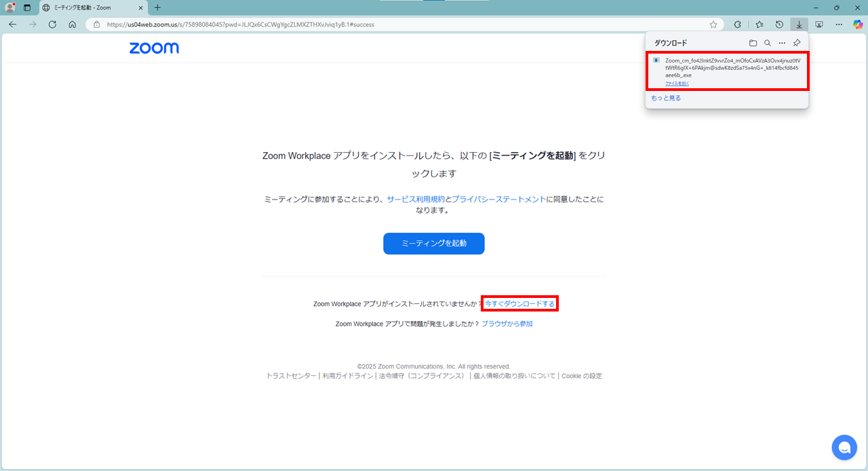Screen dimensions: 868x471
Task: Open the プライバシーステートメント link
Action: click(x=498, y=200)
